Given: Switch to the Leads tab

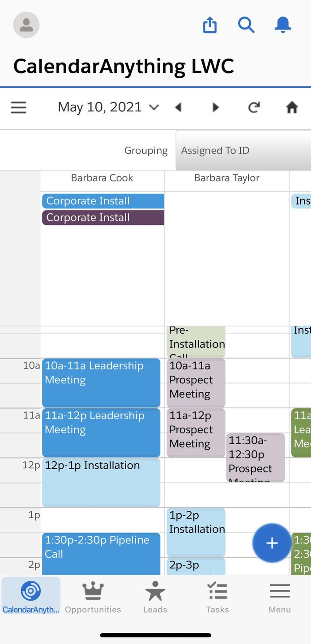Looking at the screenshot, I should (155, 597).
